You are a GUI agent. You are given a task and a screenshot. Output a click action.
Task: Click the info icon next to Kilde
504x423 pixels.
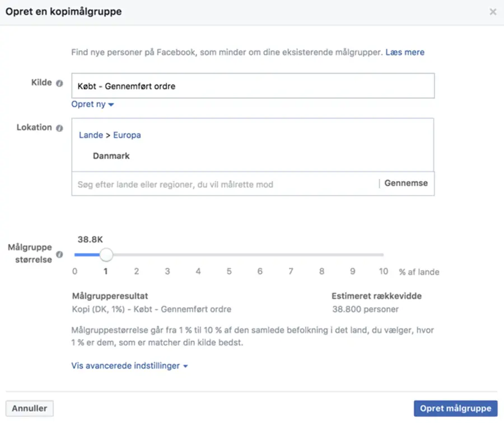[59, 83]
